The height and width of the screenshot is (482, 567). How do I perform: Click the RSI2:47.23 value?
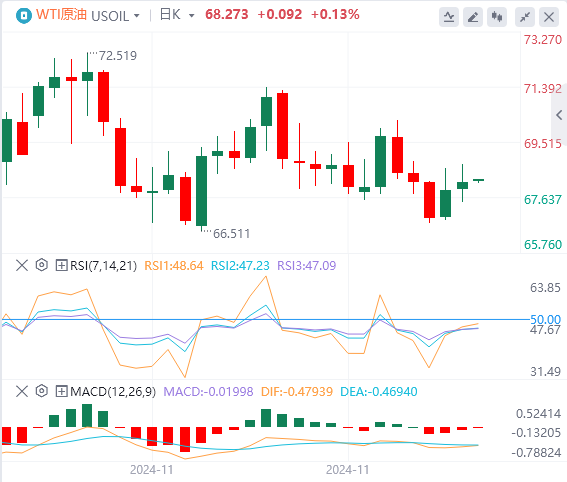click(240, 266)
